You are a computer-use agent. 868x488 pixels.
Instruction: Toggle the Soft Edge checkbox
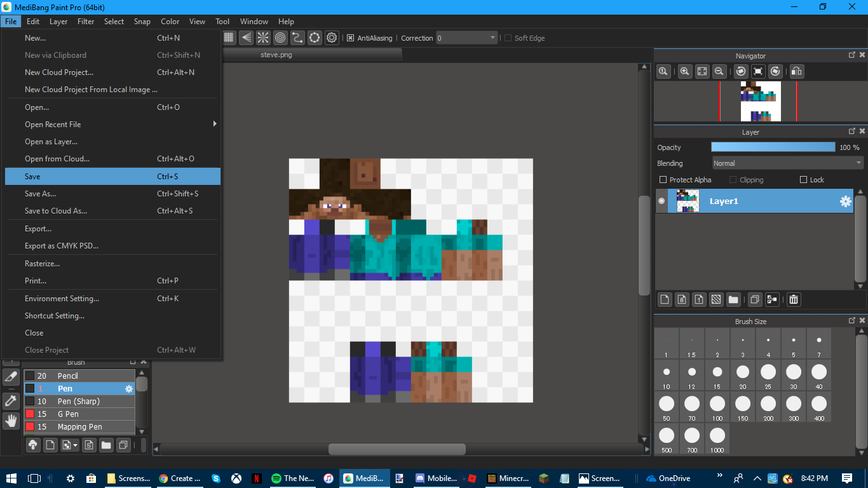tap(508, 38)
